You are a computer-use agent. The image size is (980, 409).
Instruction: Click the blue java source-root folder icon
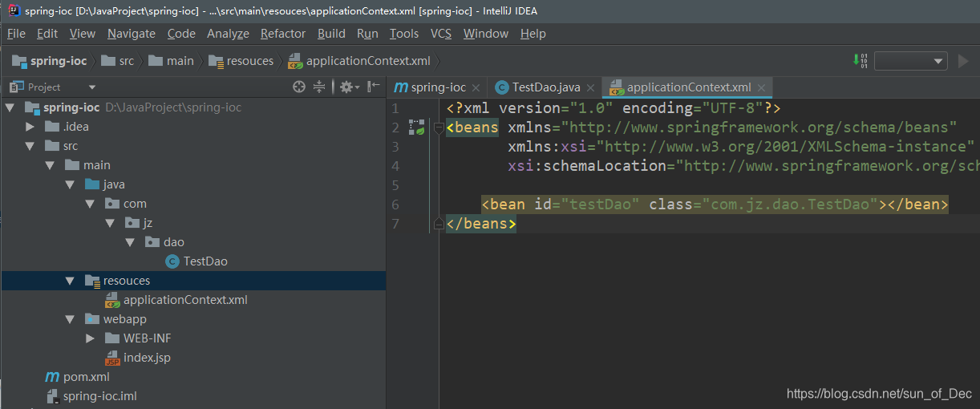[92, 184]
